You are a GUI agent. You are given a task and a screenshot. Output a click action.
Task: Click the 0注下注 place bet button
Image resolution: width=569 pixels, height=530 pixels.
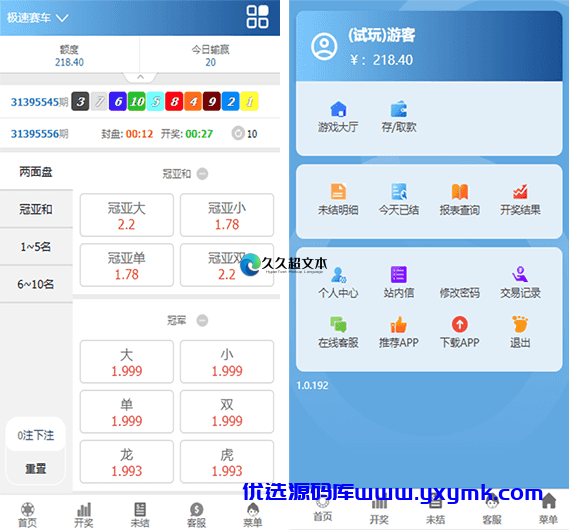coord(36,435)
